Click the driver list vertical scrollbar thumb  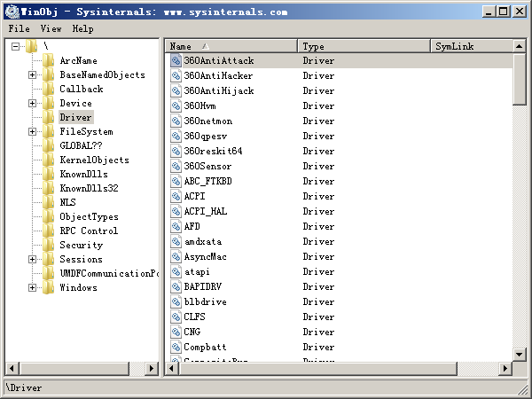pos(519,79)
